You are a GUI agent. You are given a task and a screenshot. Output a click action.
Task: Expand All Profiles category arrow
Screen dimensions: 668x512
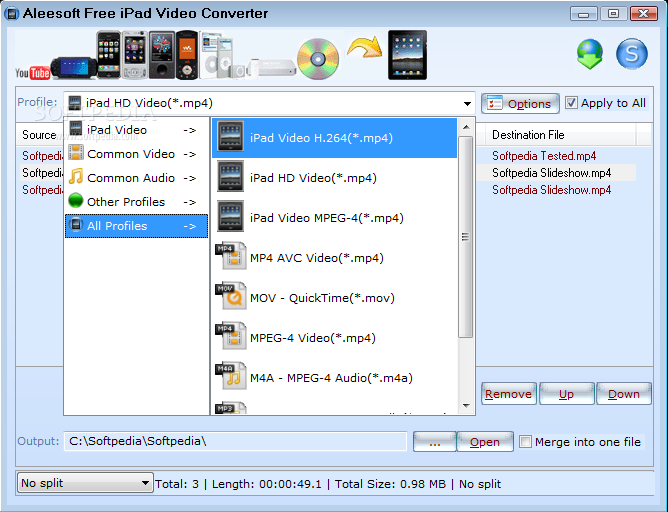tap(190, 226)
